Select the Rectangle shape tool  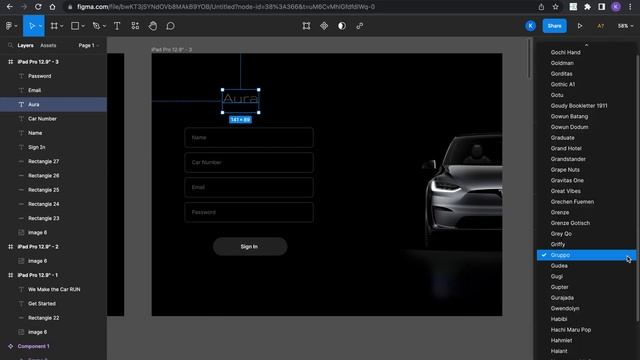75,26
